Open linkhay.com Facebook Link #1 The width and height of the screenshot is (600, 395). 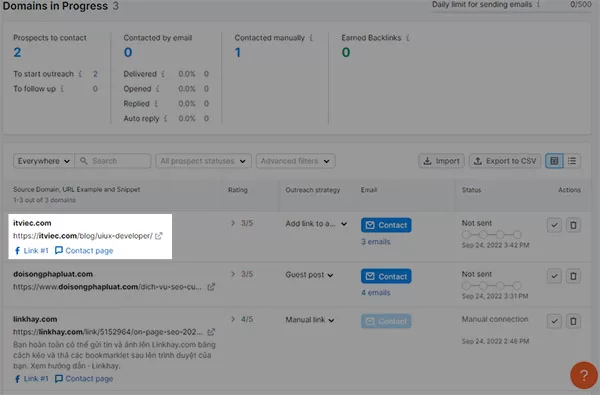[31, 379]
